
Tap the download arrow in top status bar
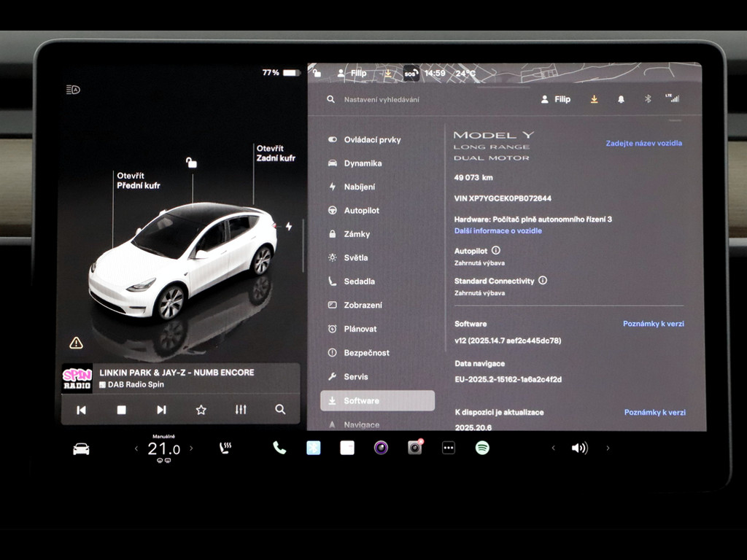pos(388,74)
